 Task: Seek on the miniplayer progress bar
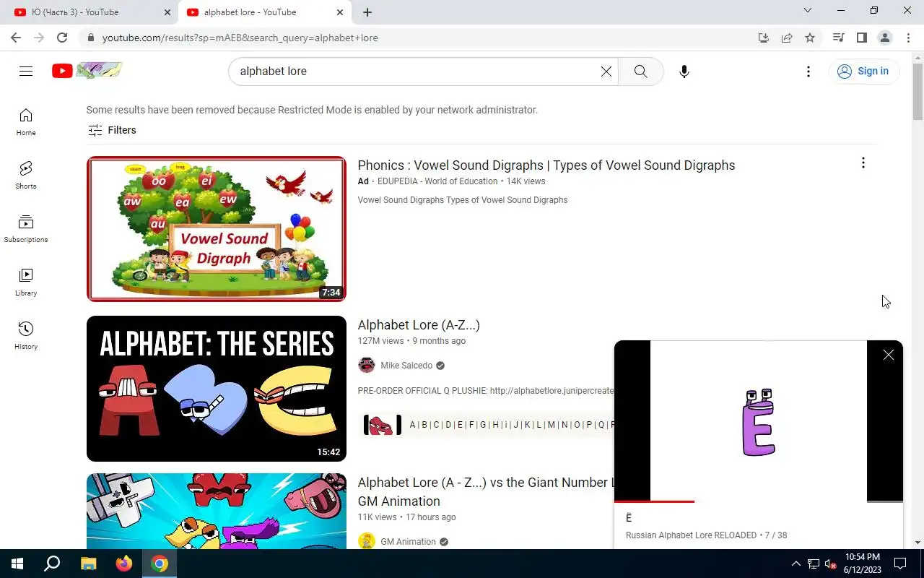759,501
